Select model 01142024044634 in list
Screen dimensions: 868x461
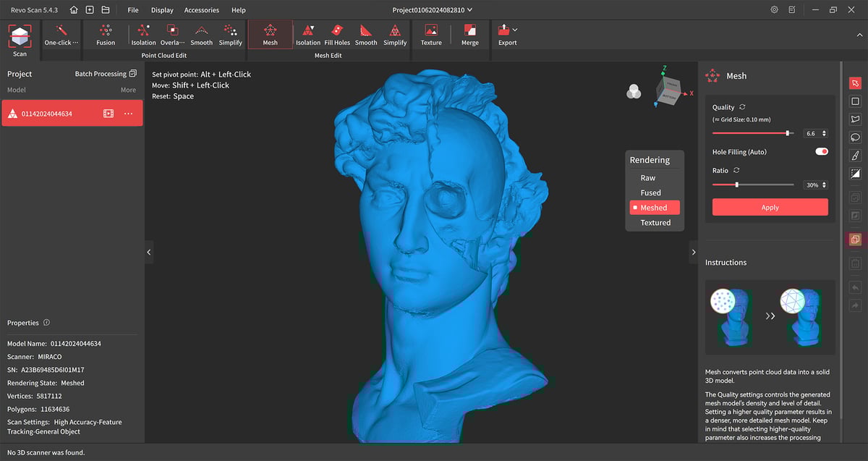pos(72,114)
